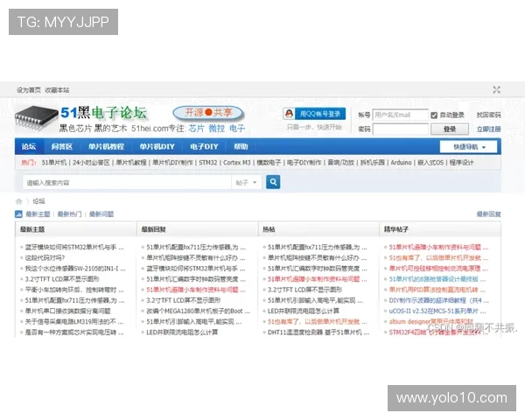Open the Cortex M3 hot link
The height and width of the screenshot is (420, 525).
237,163
